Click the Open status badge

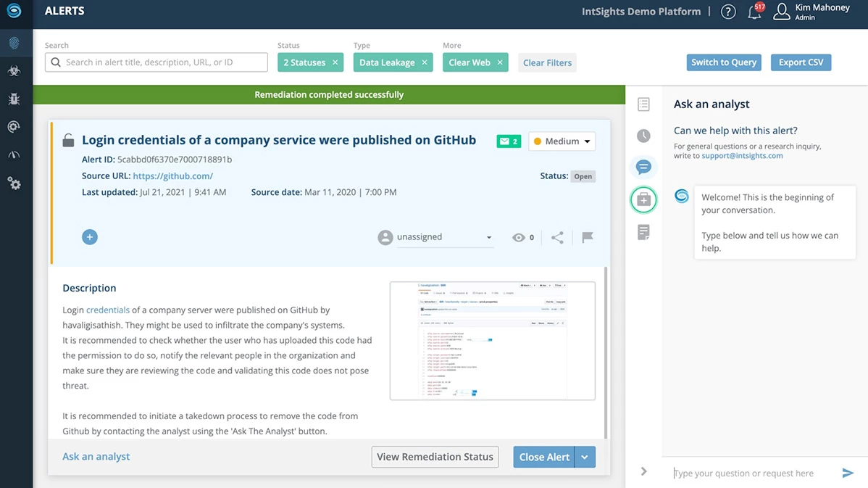(583, 176)
